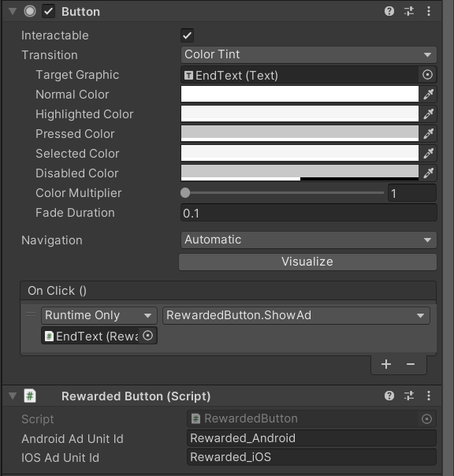Remove selected On Click event entry
This screenshot has height=476, width=454.
[411, 364]
